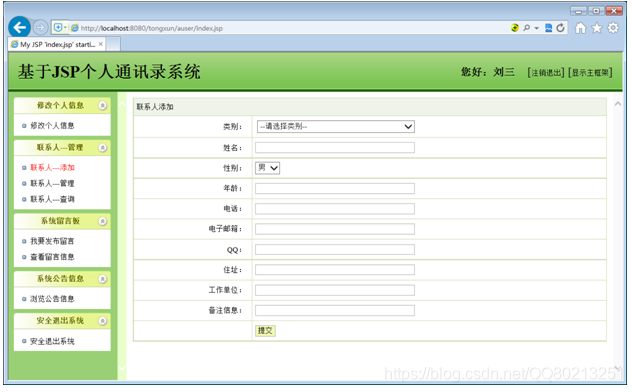Click the 备注信息 remarks input field

click(335, 311)
